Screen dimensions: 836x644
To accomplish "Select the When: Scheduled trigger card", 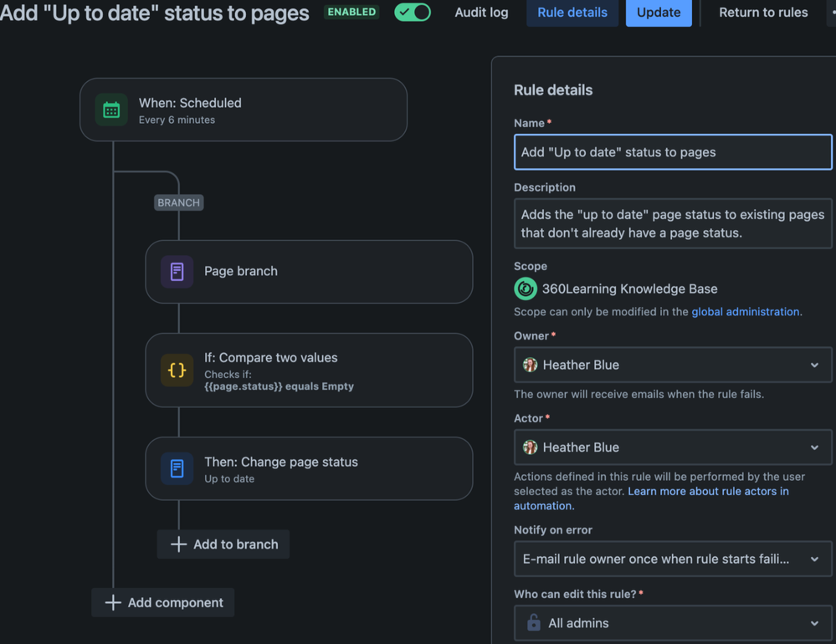I will (x=244, y=110).
